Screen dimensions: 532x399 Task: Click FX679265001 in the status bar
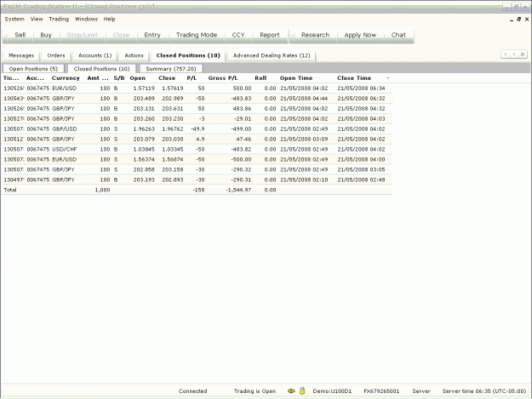click(x=381, y=390)
